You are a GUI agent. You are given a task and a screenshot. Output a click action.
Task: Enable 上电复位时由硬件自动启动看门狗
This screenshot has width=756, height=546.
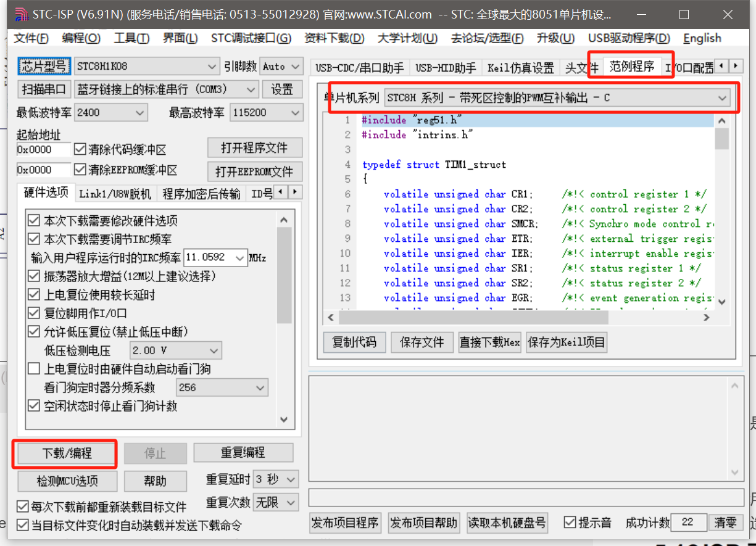click(33, 369)
